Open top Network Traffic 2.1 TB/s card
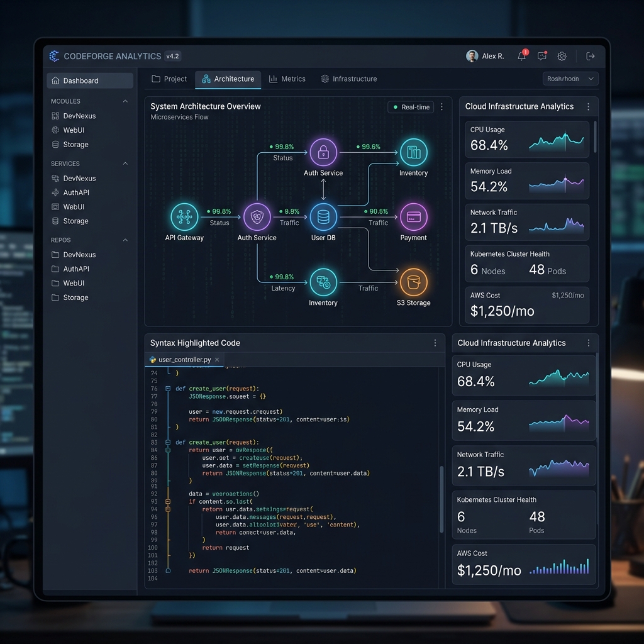Image resolution: width=644 pixels, height=644 pixels. pyautogui.click(x=527, y=222)
